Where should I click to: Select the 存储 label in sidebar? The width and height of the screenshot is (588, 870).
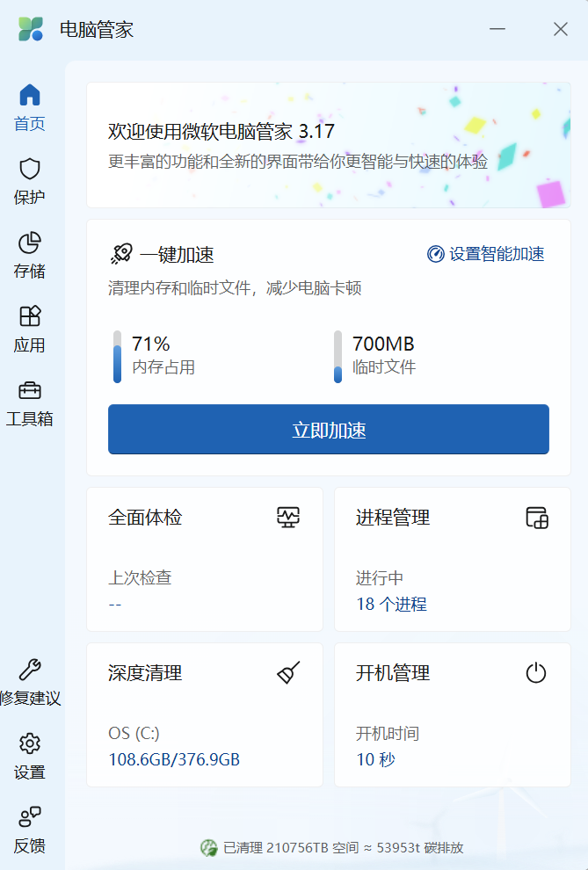pos(29,271)
